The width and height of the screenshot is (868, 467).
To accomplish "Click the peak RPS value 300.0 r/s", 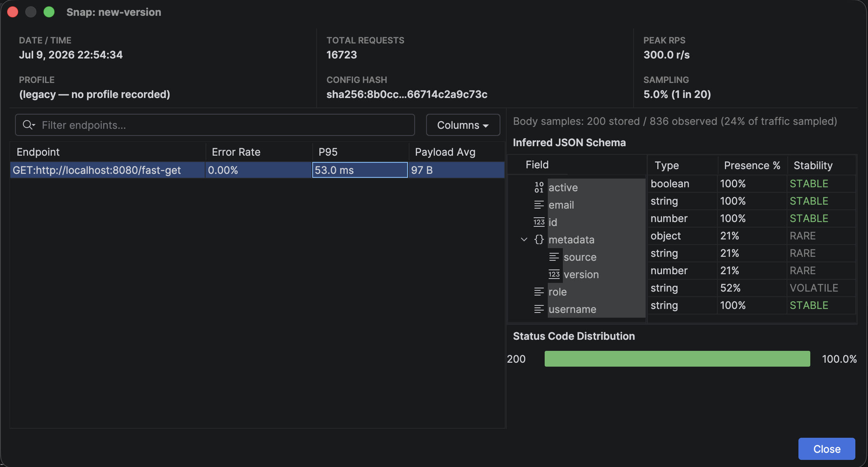I will click(x=666, y=55).
